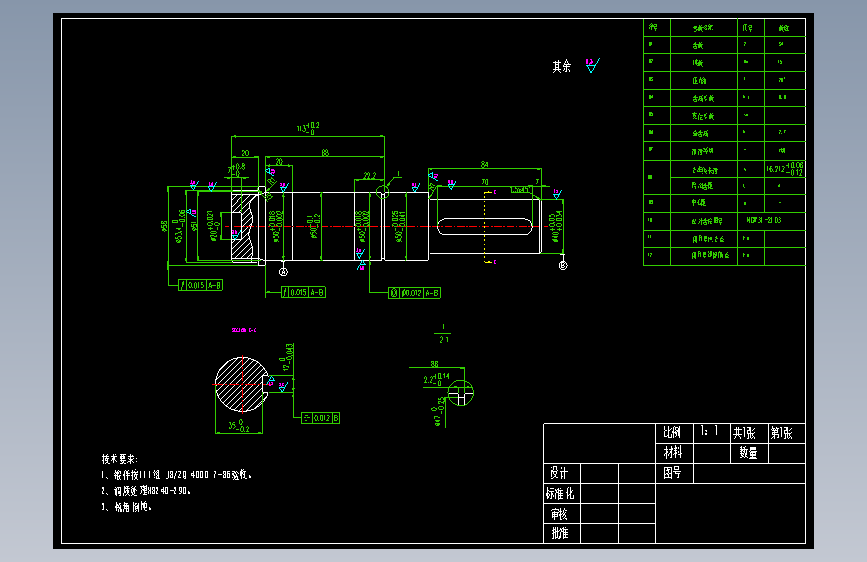Image resolution: width=867 pixels, height=562 pixels.
Task: Pick the 35 0/-0.2 section dimension
Action: point(239,425)
